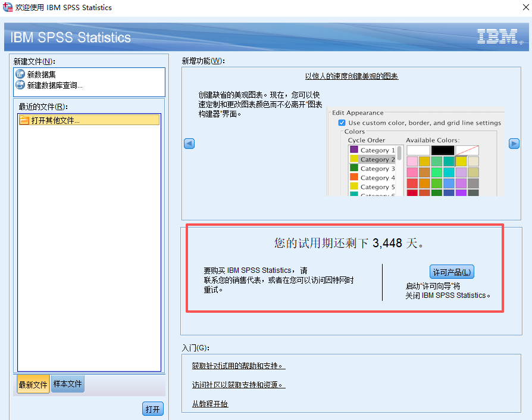Switch to the 最新文件 tab
This screenshot has height=420, width=532.
click(33, 384)
